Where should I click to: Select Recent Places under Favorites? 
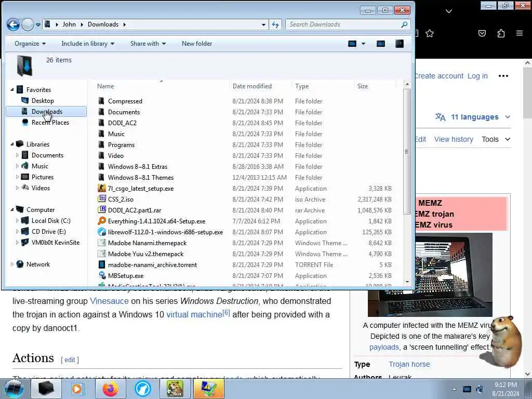[x=50, y=123]
